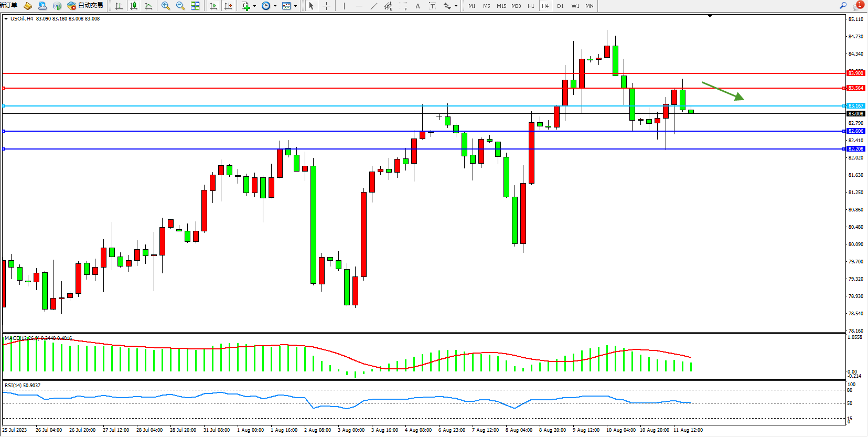This screenshot has width=868, height=437.
Task: Select the light blue 83.167 price line handle
Action: tap(4, 106)
